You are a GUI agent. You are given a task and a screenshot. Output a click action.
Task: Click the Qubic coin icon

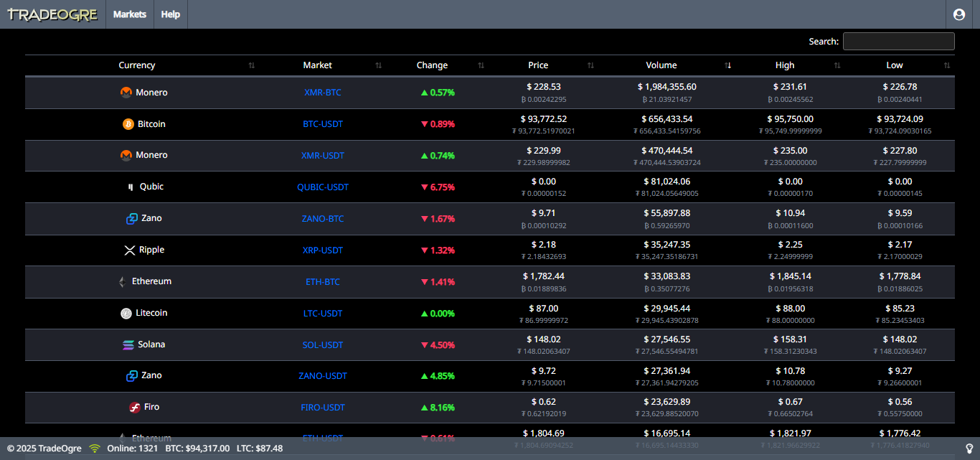click(x=131, y=187)
